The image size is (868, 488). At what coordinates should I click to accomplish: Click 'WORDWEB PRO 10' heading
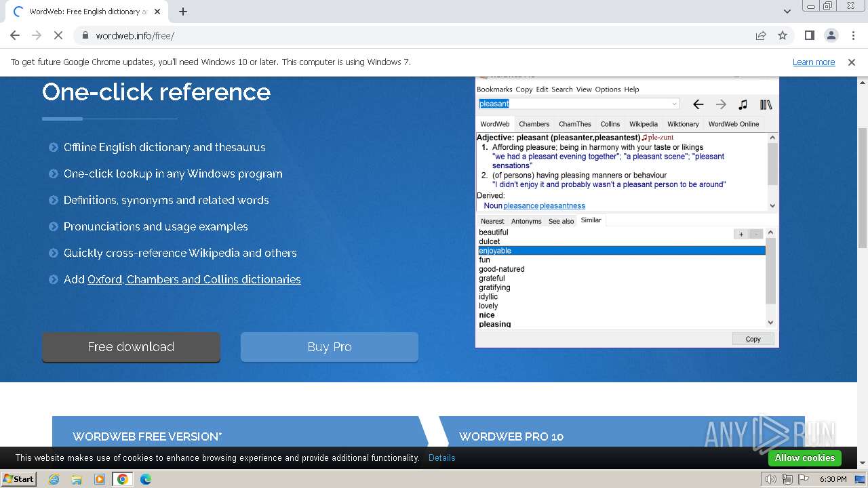511,436
